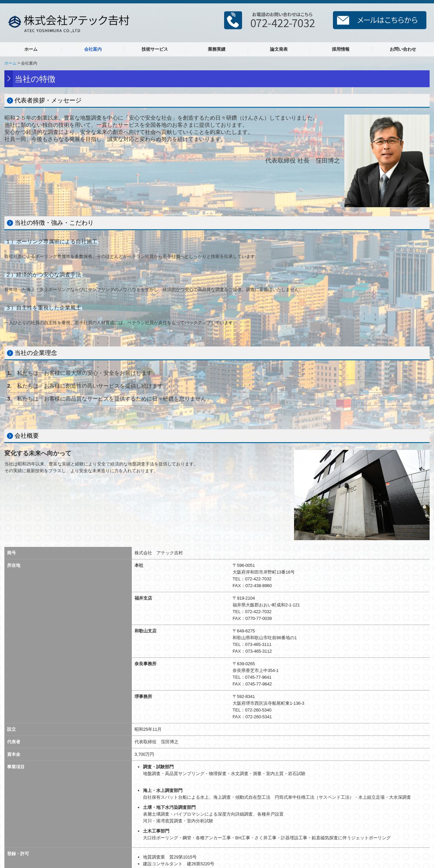Click the envelope icon in mail button
The width and height of the screenshot is (434, 868).
coord(343,20)
